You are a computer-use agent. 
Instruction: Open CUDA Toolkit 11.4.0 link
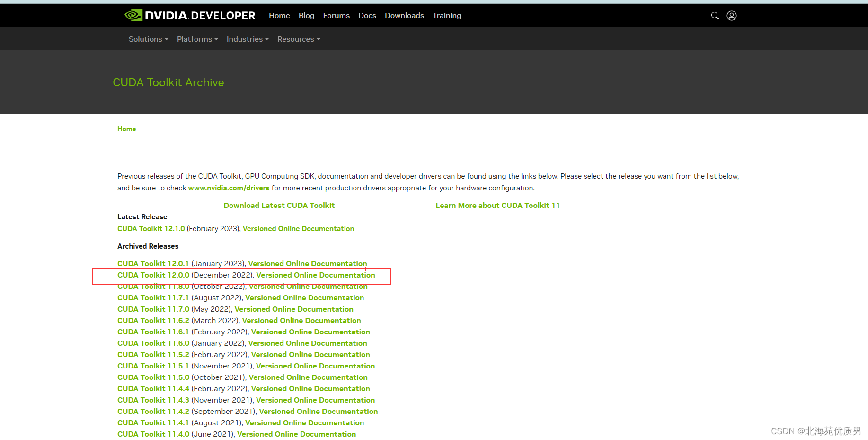tap(153, 434)
